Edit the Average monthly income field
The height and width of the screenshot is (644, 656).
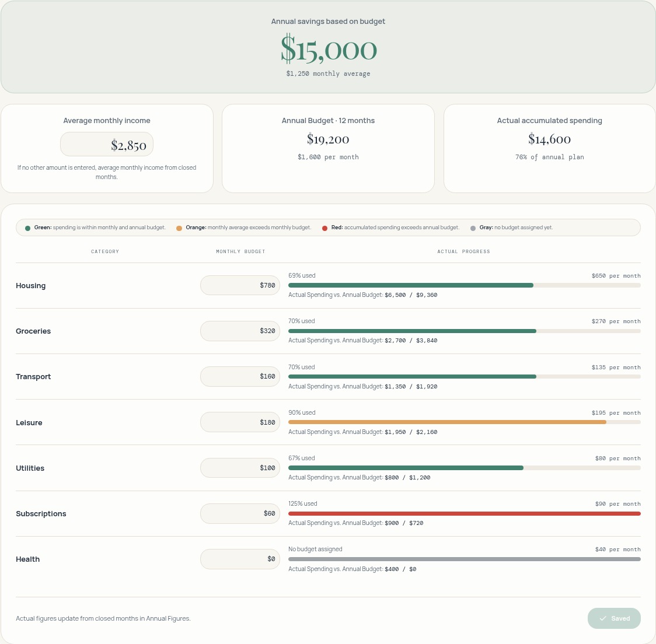pyautogui.click(x=107, y=144)
